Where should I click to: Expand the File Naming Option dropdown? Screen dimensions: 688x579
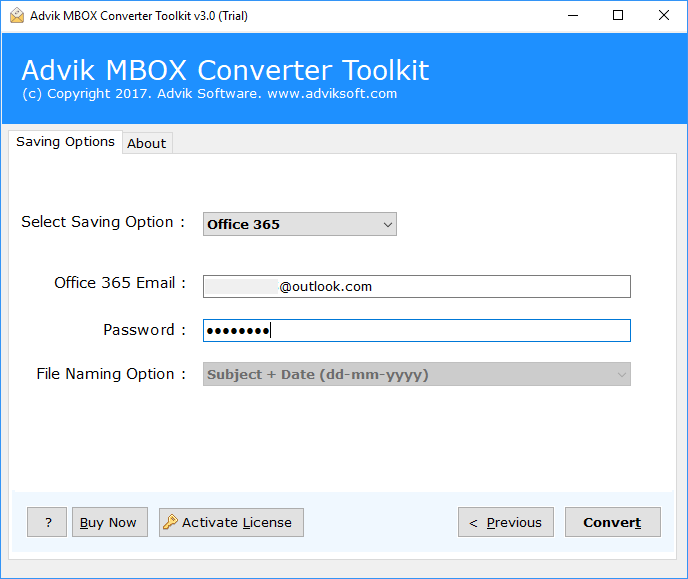pyautogui.click(x=417, y=374)
